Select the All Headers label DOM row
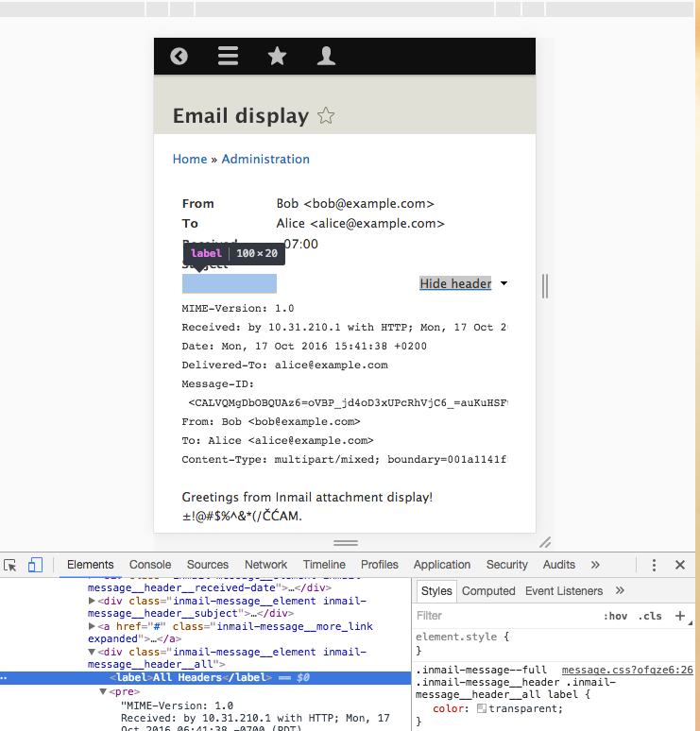Screen dimensions: 700x731 (x=205, y=678)
